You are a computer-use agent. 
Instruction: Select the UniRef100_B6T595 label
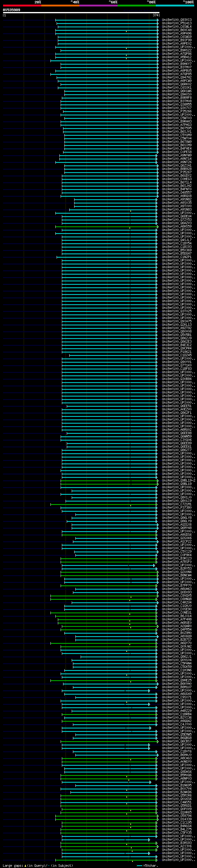tap(177, 128)
